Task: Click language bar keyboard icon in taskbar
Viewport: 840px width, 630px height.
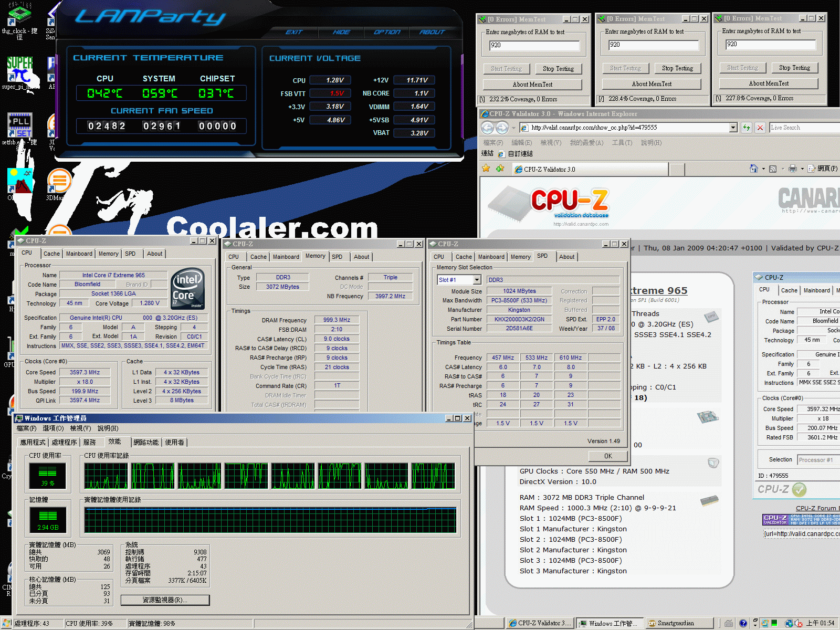Action: [x=729, y=623]
